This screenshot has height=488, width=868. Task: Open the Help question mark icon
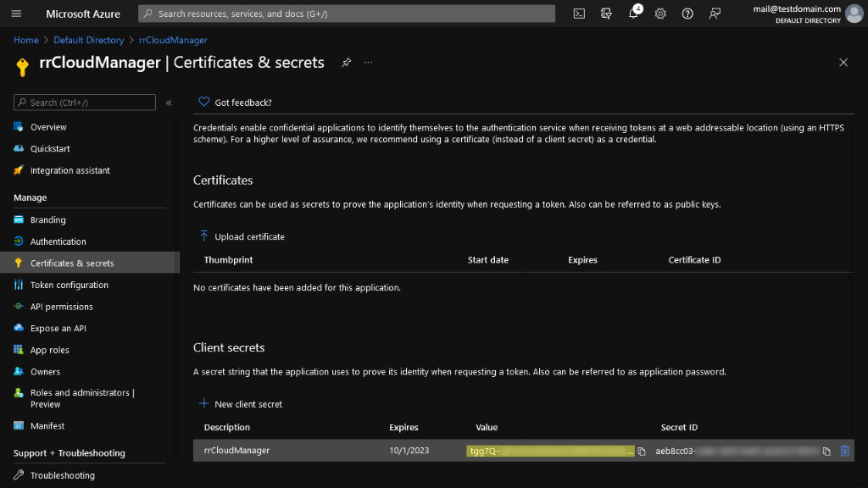[687, 14]
